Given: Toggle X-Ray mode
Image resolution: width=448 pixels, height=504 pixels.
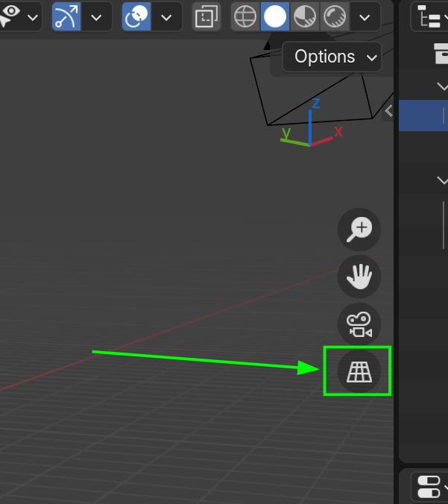Looking at the screenshot, I should point(206,16).
